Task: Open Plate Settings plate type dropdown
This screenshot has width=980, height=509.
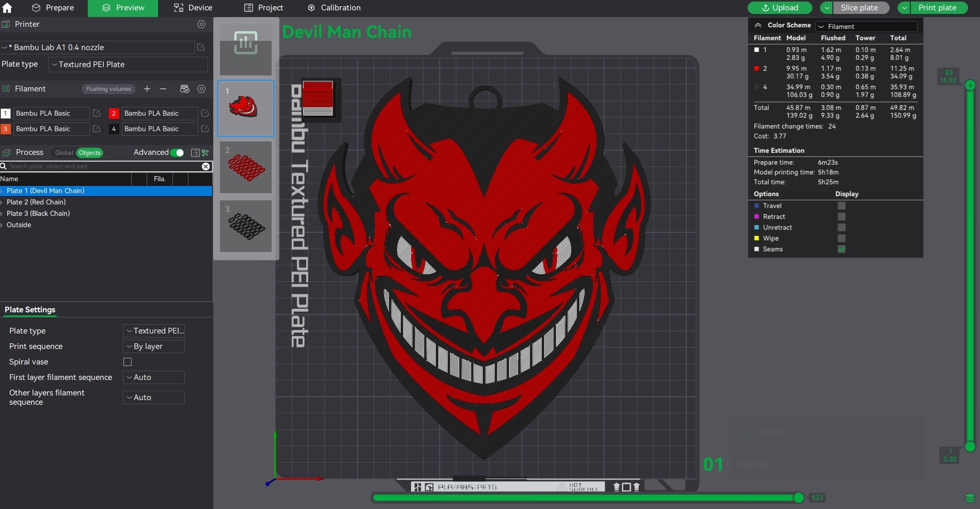Action: pyautogui.click(x=154, y=331)
